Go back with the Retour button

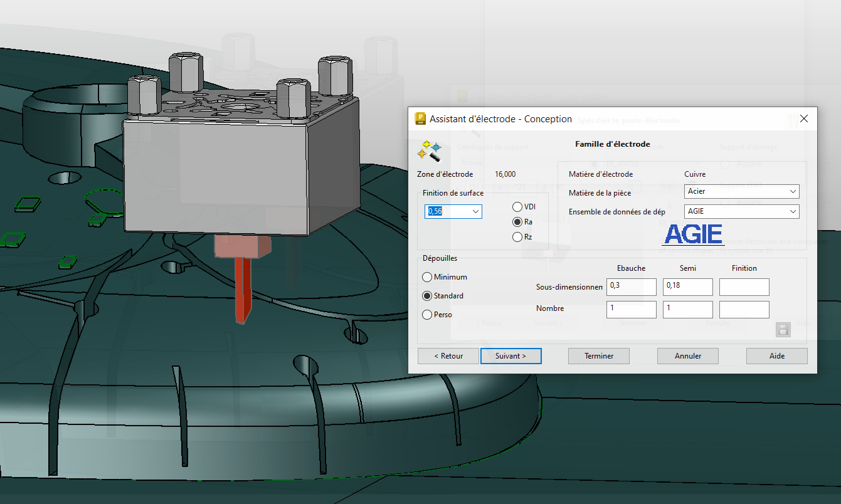pyautogui.click(x=448, y=356)
